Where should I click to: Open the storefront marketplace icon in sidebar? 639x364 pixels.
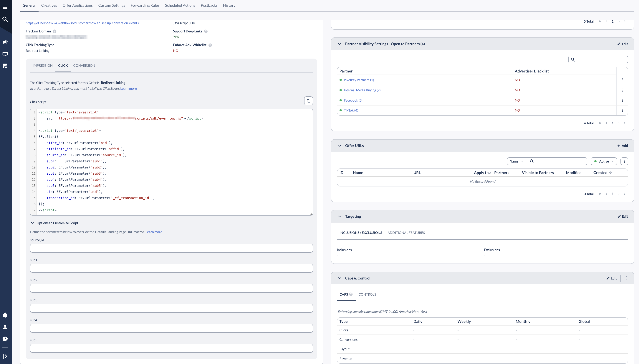tap(5, 66)
